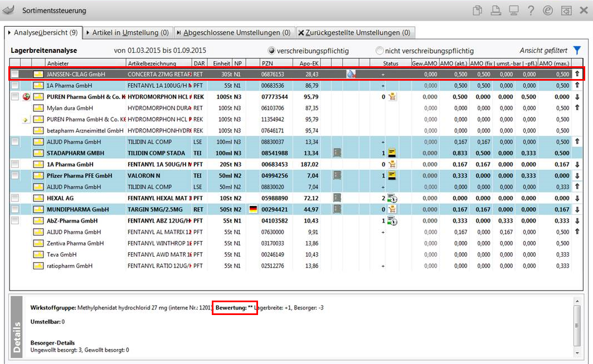Image resolution: width=593 pixels, height=364 pixels.
Task: Click the safe icon in the STADAPHARM row
Action: pos(337,153)
